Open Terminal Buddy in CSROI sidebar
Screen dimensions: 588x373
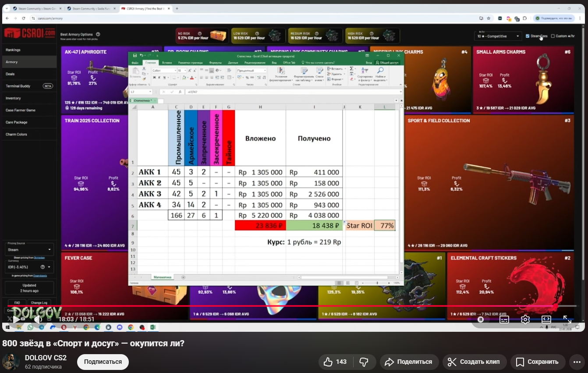tap(29, 86)
